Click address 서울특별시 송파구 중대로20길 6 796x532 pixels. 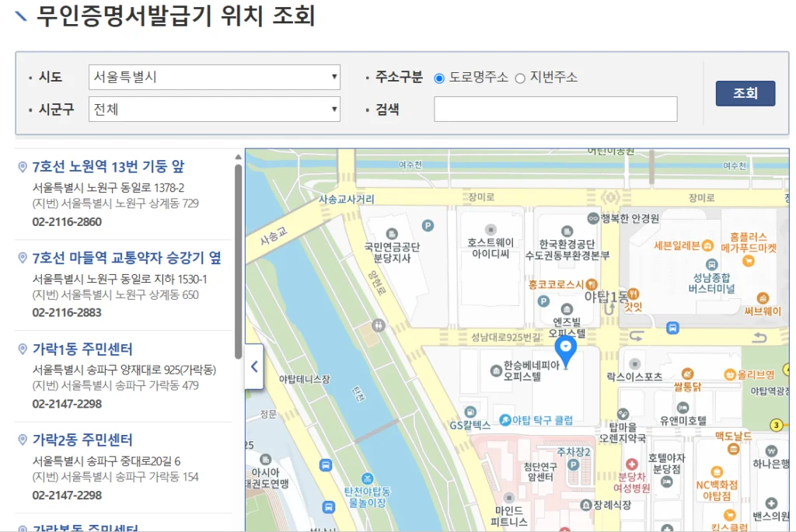pos(106,461)
